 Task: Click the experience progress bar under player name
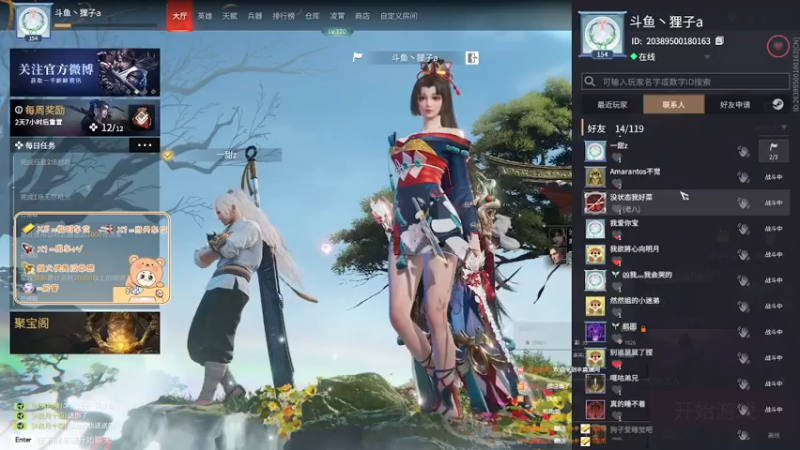(x=105, y=25)
